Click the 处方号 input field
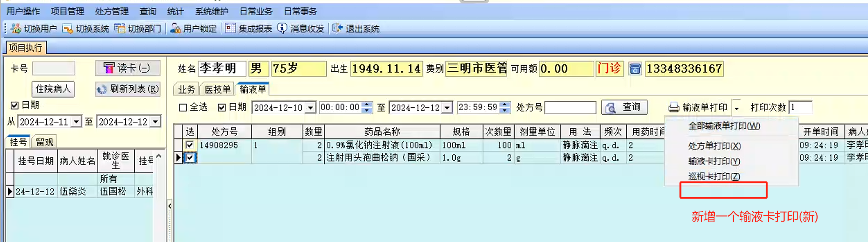The image size is (868, 242). (570, 108)
